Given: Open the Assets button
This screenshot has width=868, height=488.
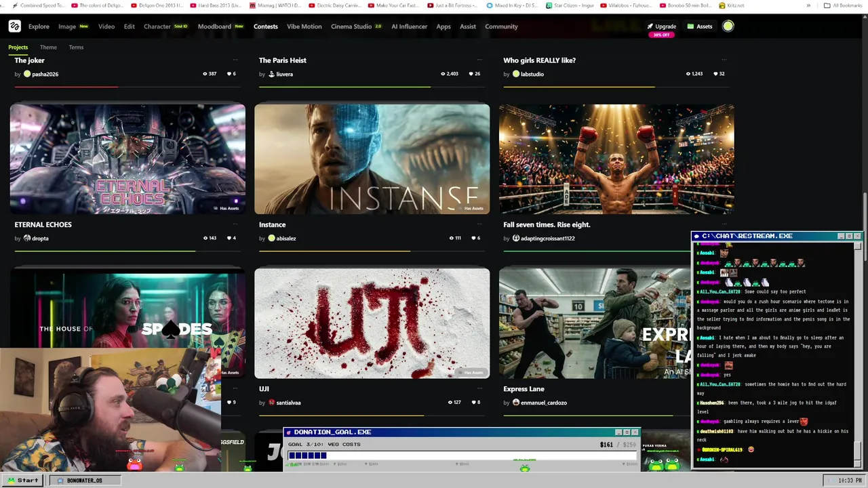Looking at the screenshot, I should click(700, 26).
